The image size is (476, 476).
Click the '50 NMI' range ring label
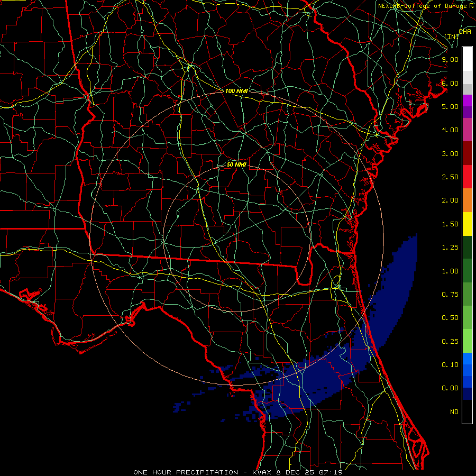coord(236,164)
